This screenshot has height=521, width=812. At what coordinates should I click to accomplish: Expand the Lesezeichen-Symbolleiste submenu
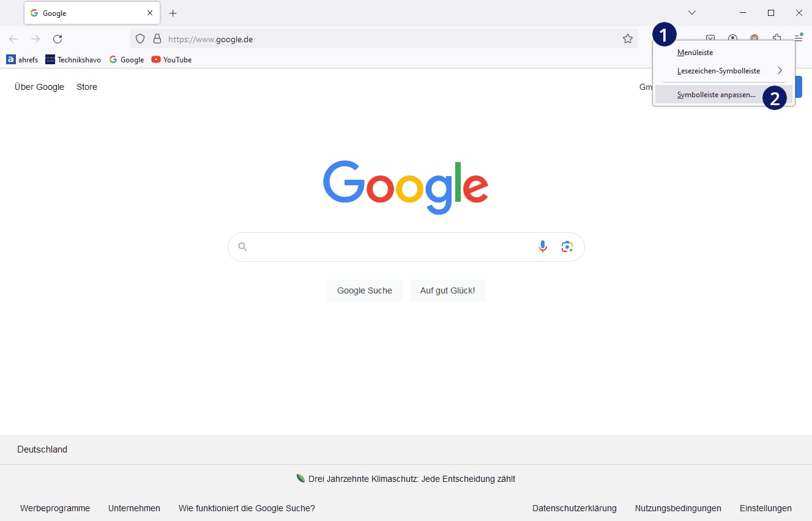724,71
